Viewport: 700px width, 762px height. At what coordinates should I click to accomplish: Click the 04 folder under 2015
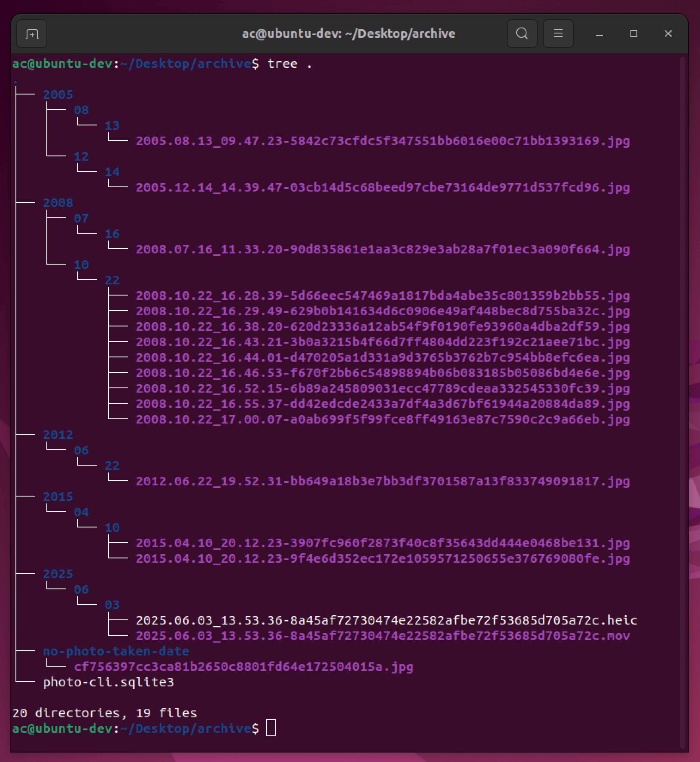[81, 512]
